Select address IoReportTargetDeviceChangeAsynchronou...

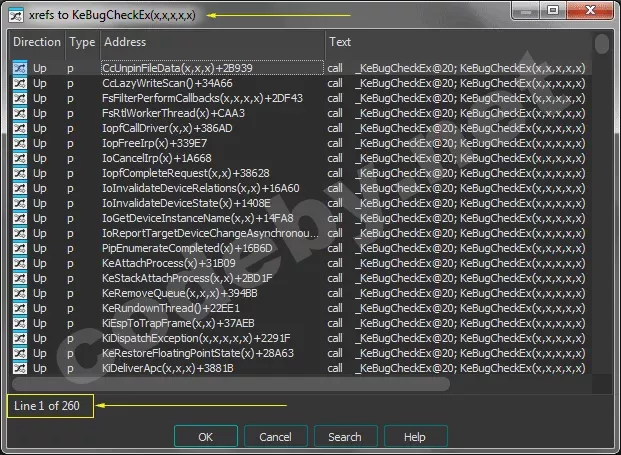coord(210,233)
